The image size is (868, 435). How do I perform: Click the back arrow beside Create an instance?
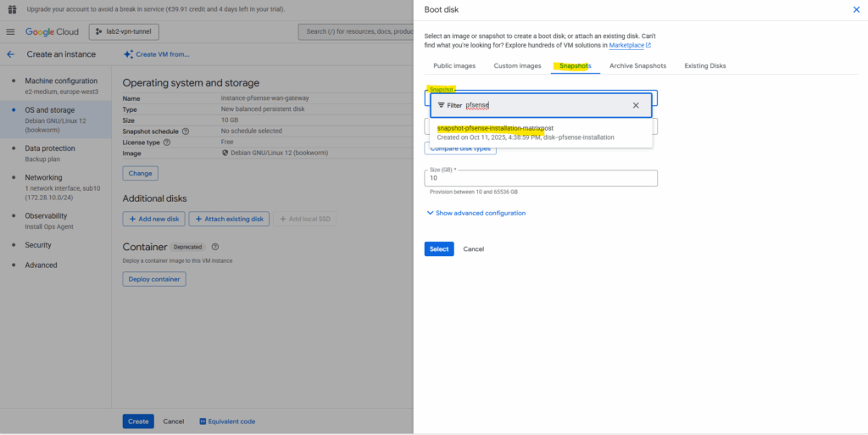coord(11,54)
